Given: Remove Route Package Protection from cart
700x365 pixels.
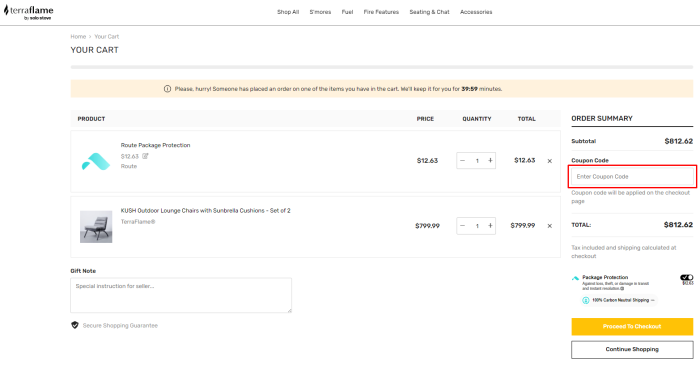Looking at the screenshot, I should [x=550, y=161].
